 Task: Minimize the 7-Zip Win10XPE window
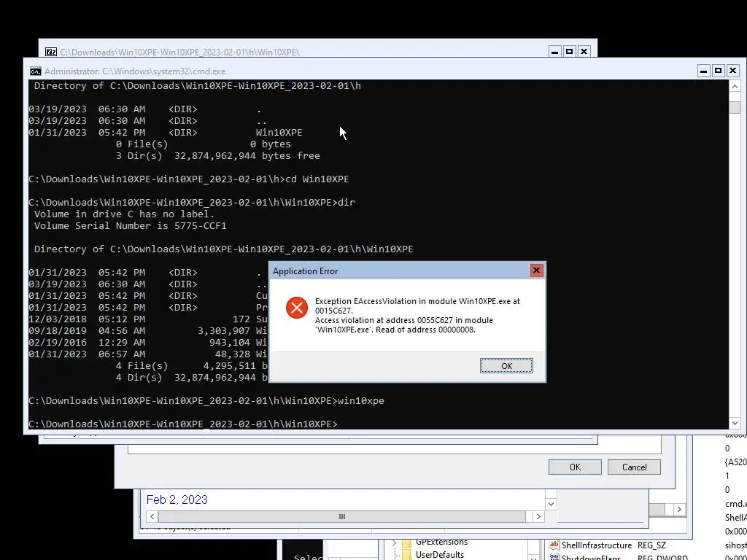point(554,52)
